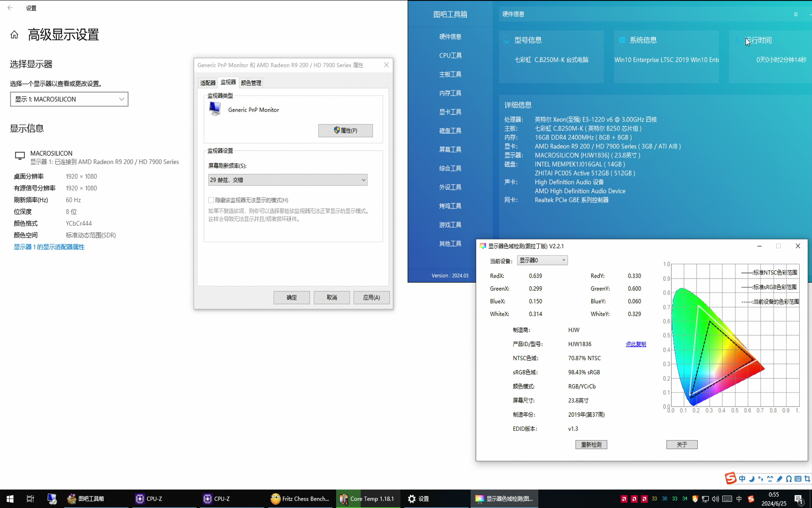Click the tray volume speaker icon
This screenshot has height=508, width=812.
click(715, 499)
